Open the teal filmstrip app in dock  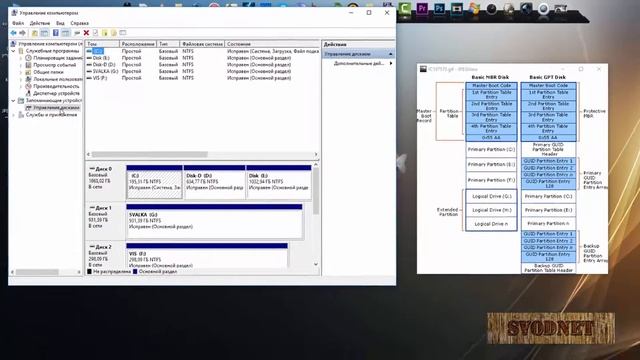coord(457,8)
